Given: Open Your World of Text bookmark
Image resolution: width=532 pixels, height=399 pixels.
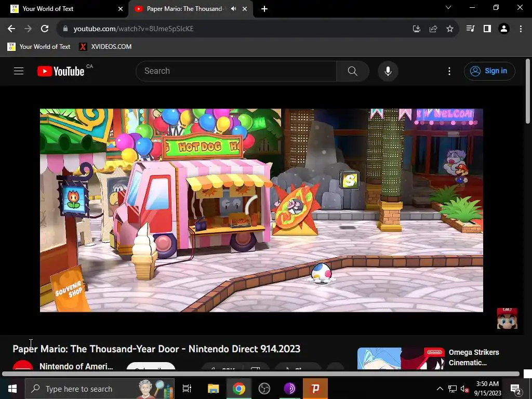Looking at the screenshot, I should pos(38,46).
